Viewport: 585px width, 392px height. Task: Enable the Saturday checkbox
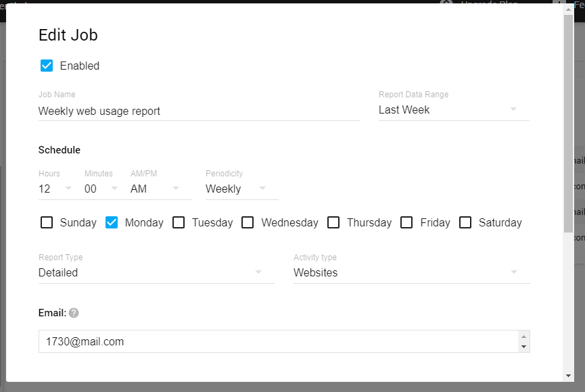[465, 222]
